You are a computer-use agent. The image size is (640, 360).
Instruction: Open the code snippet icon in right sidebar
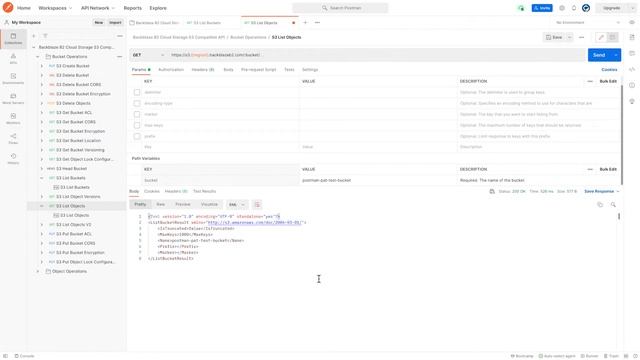tap(632, 69)
